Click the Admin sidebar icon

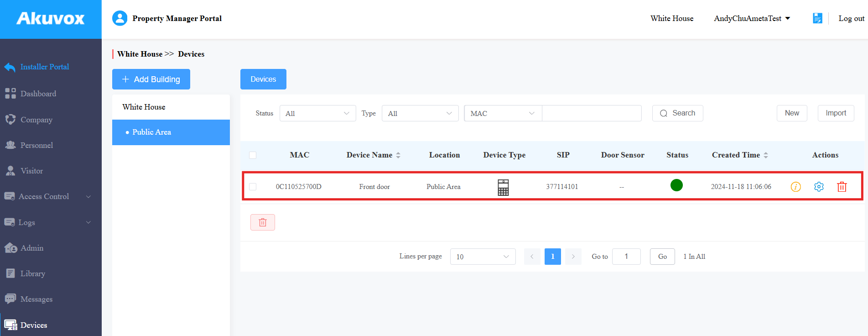tap(10, 248)
